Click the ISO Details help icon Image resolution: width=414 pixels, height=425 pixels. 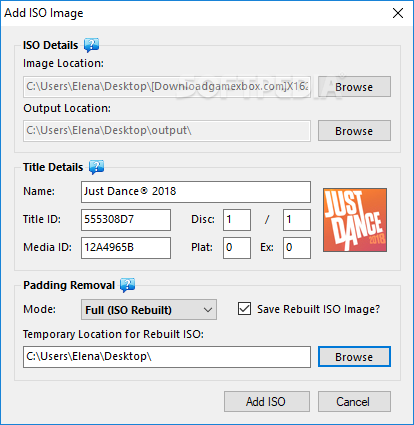(x=91, y=45)
